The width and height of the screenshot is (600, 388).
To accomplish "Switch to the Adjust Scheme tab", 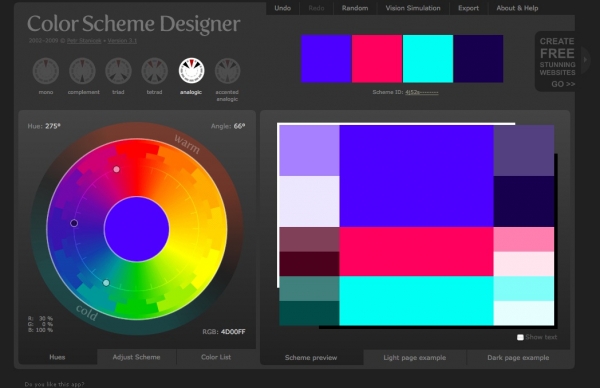I will pos(137,357).
